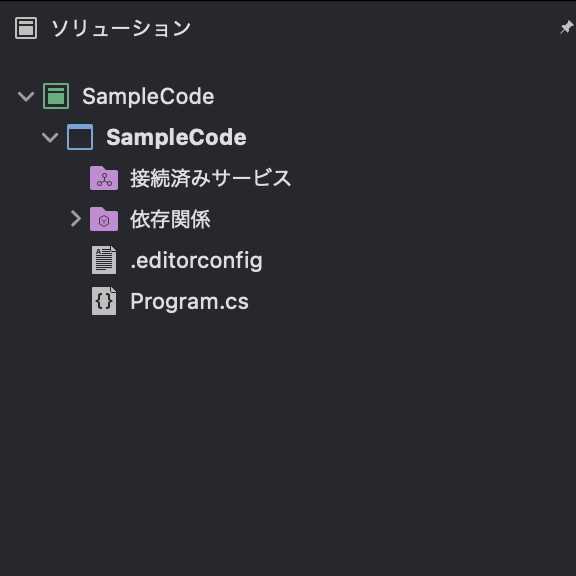This screenshot has width=576, height=576.
Task: Collapse the top-level SampleCode solution chevron
Action: 26,97
